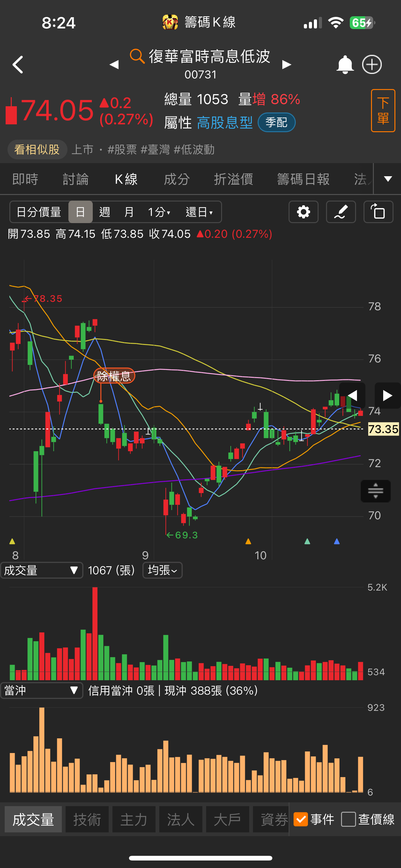Tap the 籌碼K線 app logo icon
The height and width of the screenshot is (868, 401).
171,22
